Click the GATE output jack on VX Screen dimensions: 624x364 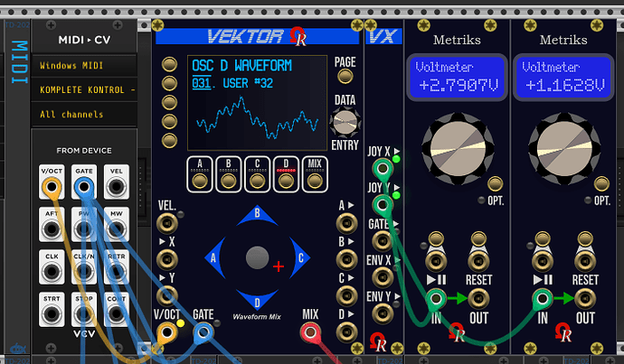tap(383, 241)
